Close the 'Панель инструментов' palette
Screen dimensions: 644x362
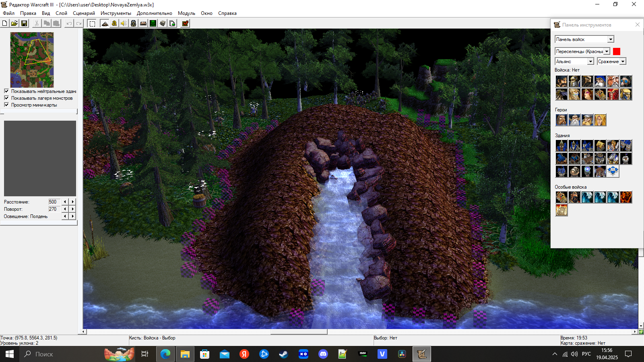(638, 25)
